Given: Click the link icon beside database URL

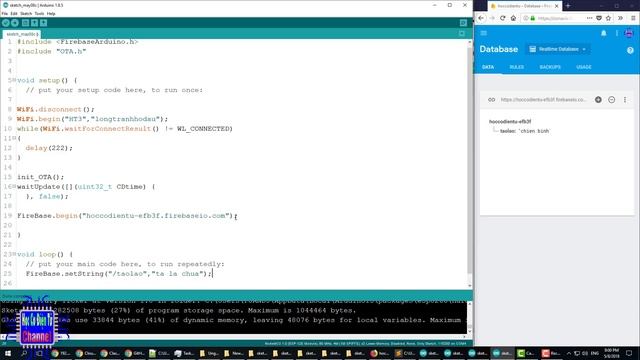Looking at the screenshot, I should pyautogui.click(x=491, y=100).
